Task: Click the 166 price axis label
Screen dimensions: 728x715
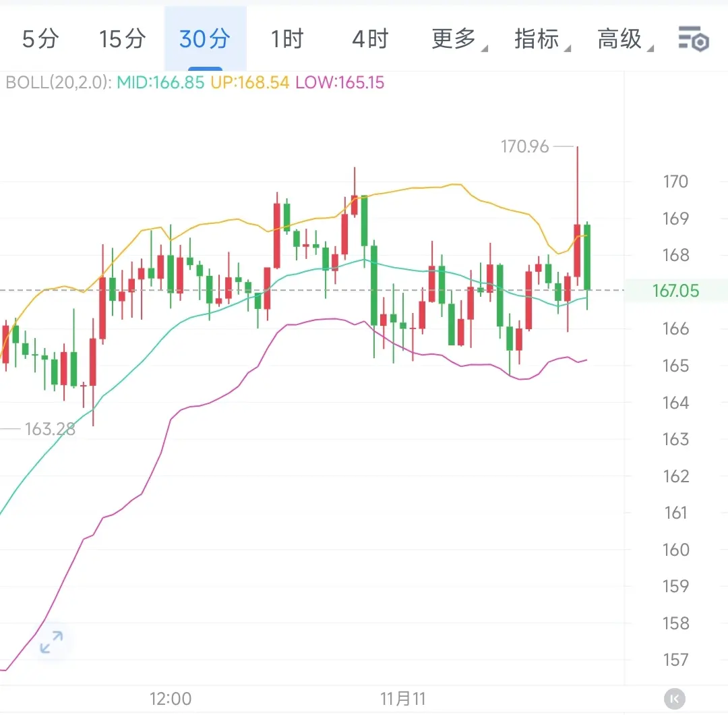Action: (x=675, y=329)
